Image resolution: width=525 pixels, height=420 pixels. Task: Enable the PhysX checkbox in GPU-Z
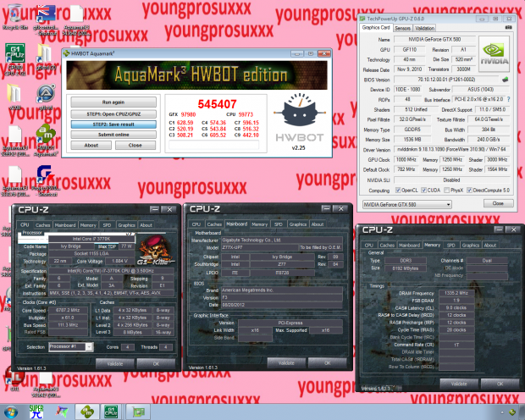(446, 191)
